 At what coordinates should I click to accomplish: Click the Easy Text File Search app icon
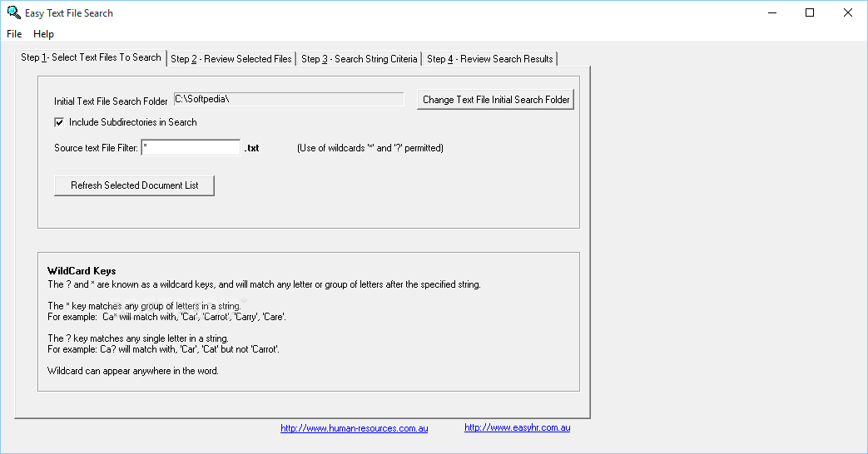(x=13, y=12)
